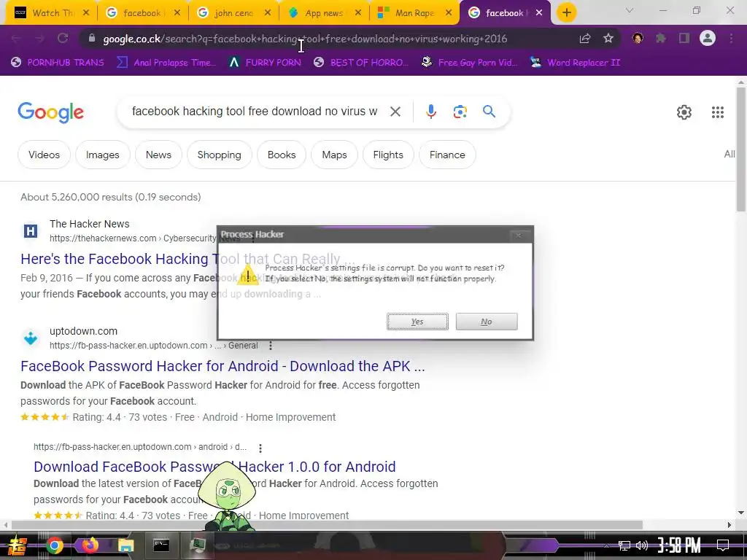This screenshot has height=560, width=747.
Task: Submit search with magnifier icon
Action: (x=489, y=112)
